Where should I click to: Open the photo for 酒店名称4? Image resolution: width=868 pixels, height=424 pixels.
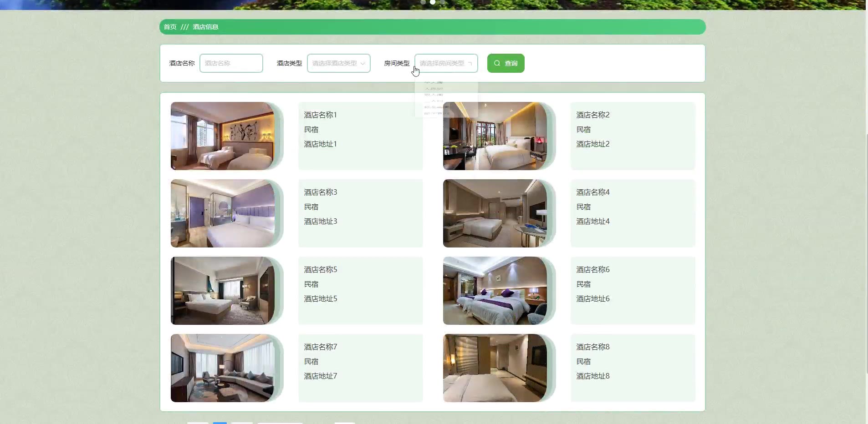pos(495,213)
